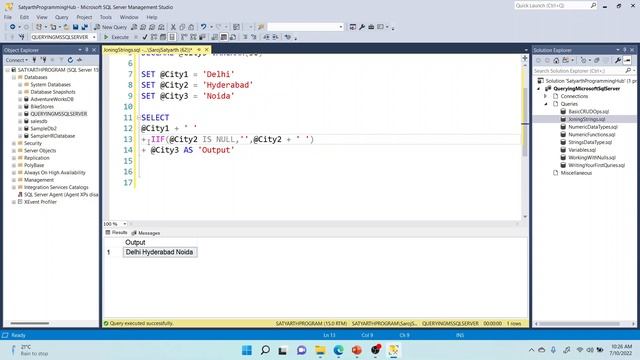
Task: Click the Results to Grid icon
Action: [x=224, y=37]
